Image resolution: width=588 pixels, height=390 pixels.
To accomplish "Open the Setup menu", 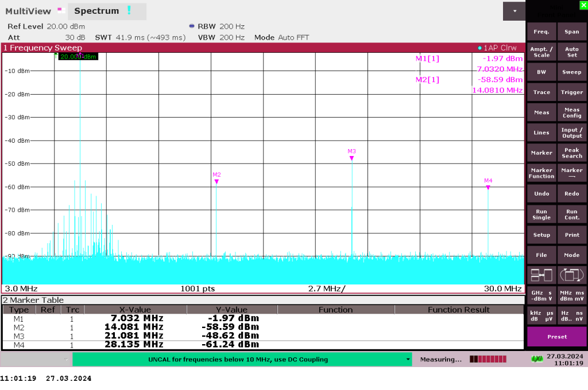I will 541,235.
